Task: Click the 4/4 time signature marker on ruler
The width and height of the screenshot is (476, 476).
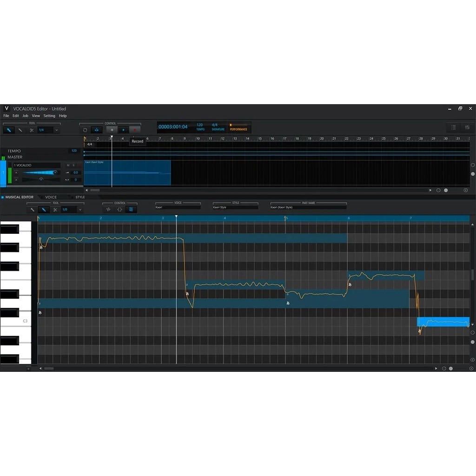Action: click(90, 144)
